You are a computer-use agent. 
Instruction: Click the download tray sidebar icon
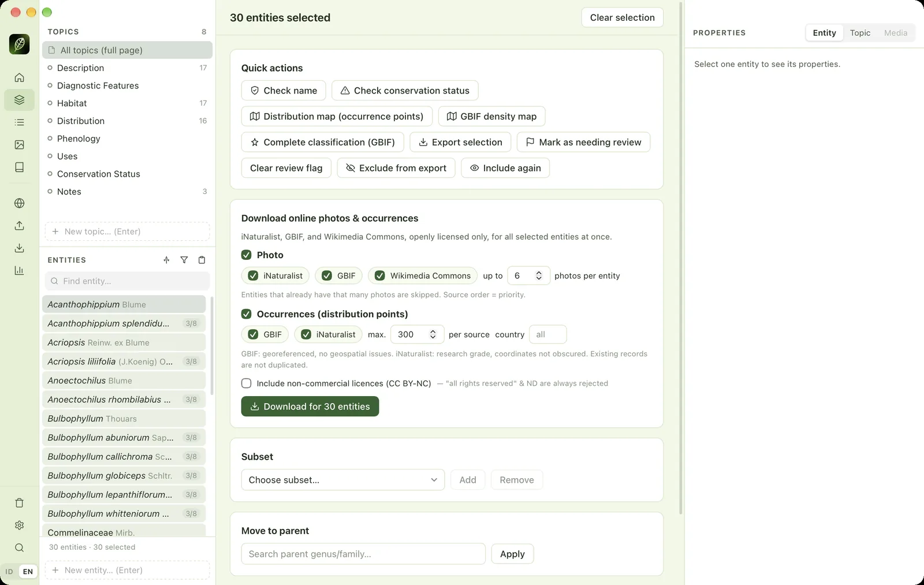coord(19,248)
